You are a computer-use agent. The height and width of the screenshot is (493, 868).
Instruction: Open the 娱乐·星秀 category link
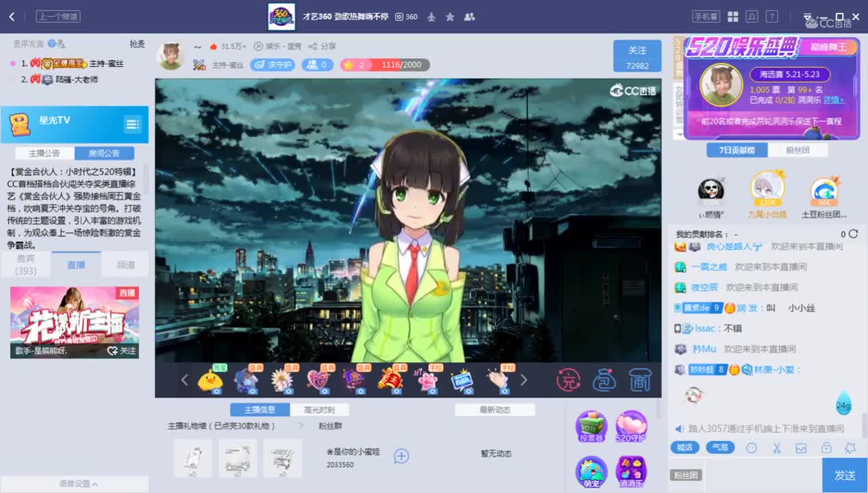[277, 47]
